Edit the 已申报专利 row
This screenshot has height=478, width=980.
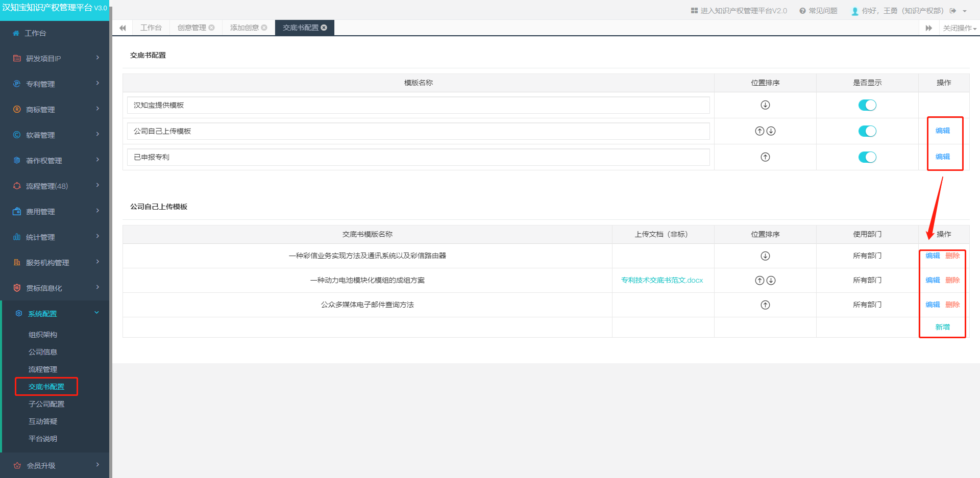[943, 157]
